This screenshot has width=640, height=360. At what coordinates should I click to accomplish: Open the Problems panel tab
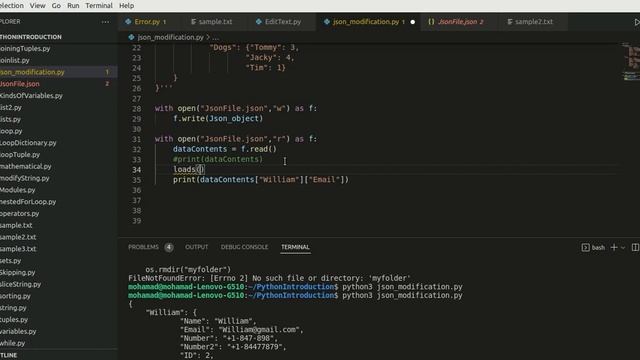point(143,247)
